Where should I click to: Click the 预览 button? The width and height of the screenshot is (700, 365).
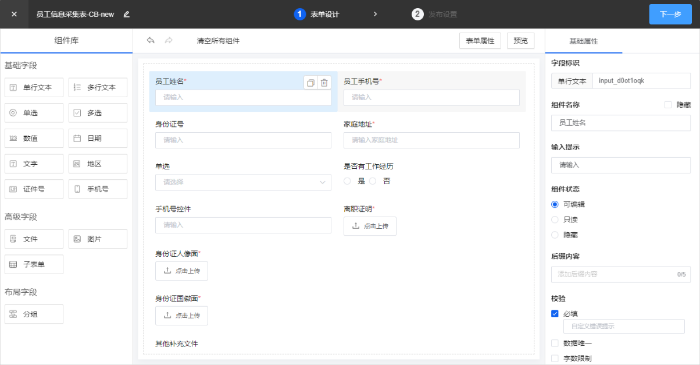(521, 41)
